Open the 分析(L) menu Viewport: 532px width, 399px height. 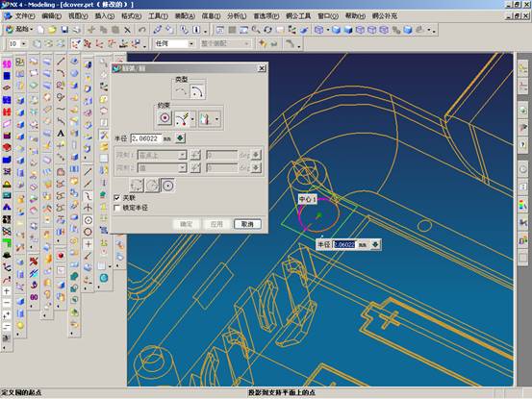tap(237, 16)
